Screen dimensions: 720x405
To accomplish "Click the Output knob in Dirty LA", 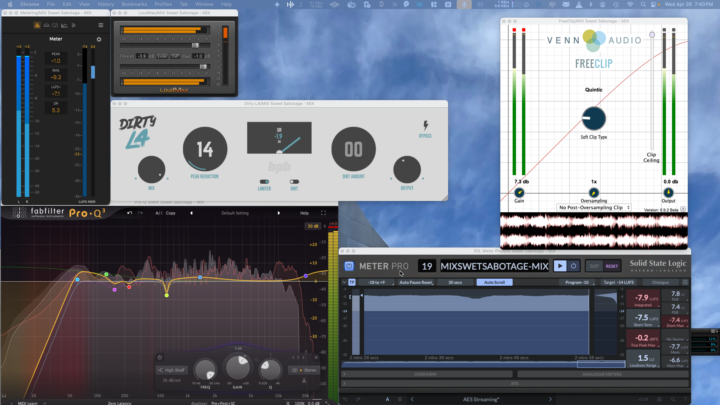I will coord(407,169).
